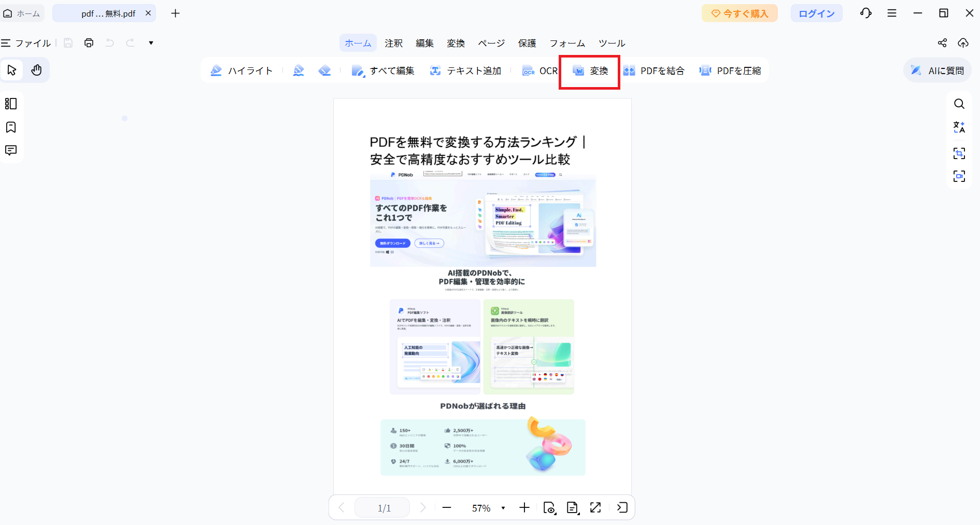Switch to the 編集 edit tab
Screen dimensions: 980x525
pos(425,43)
